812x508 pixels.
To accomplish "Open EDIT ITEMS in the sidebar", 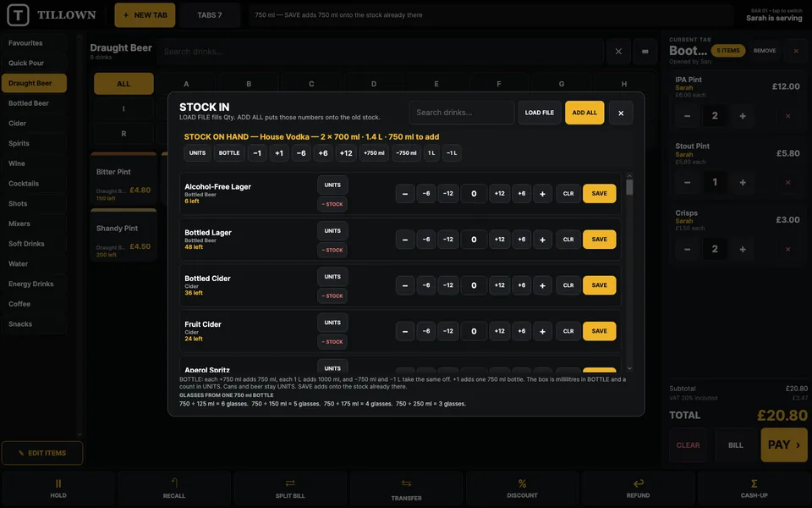I will 42,453.
